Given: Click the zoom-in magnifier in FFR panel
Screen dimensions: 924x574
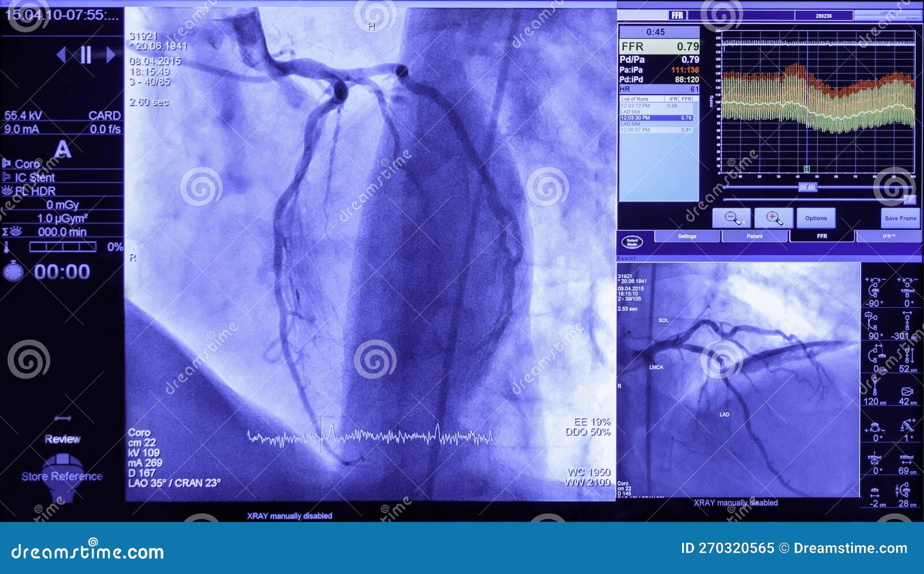Looking at the screenshot, I should [774, 218].
